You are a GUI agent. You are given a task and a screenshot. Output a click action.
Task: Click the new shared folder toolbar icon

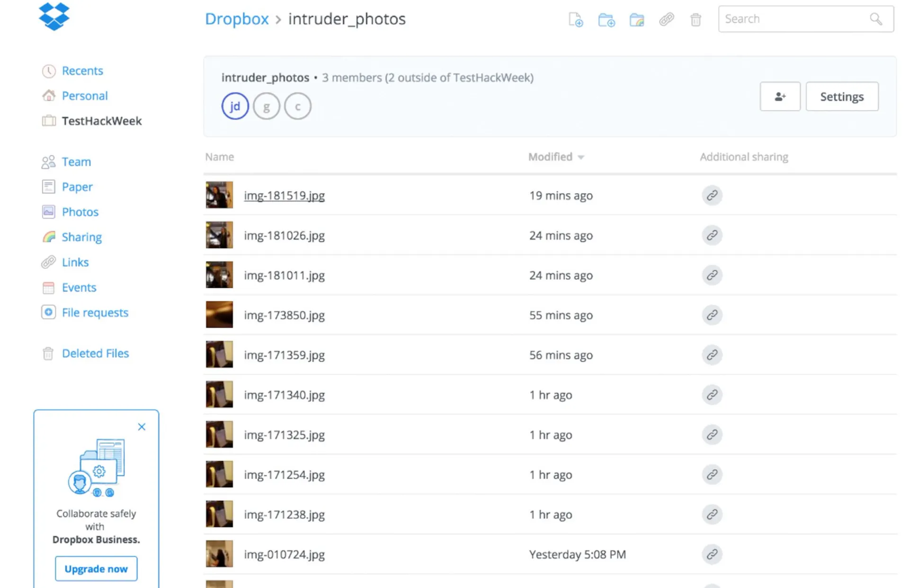[636, 20]
